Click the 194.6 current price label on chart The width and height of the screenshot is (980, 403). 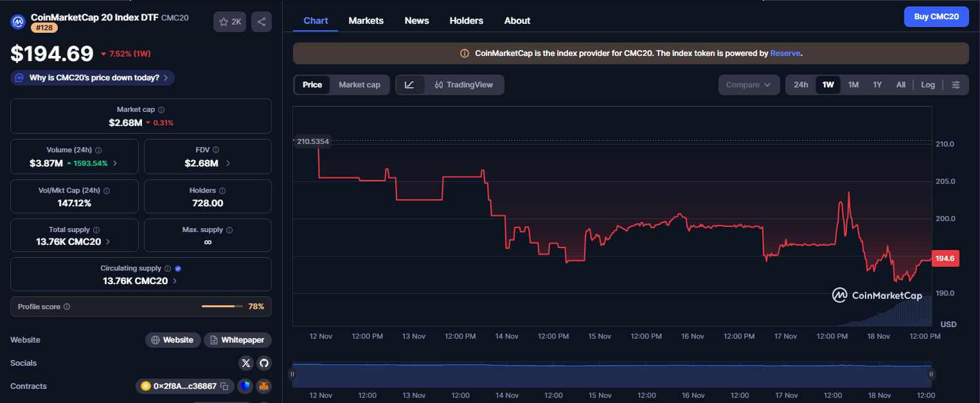[945, 258]
